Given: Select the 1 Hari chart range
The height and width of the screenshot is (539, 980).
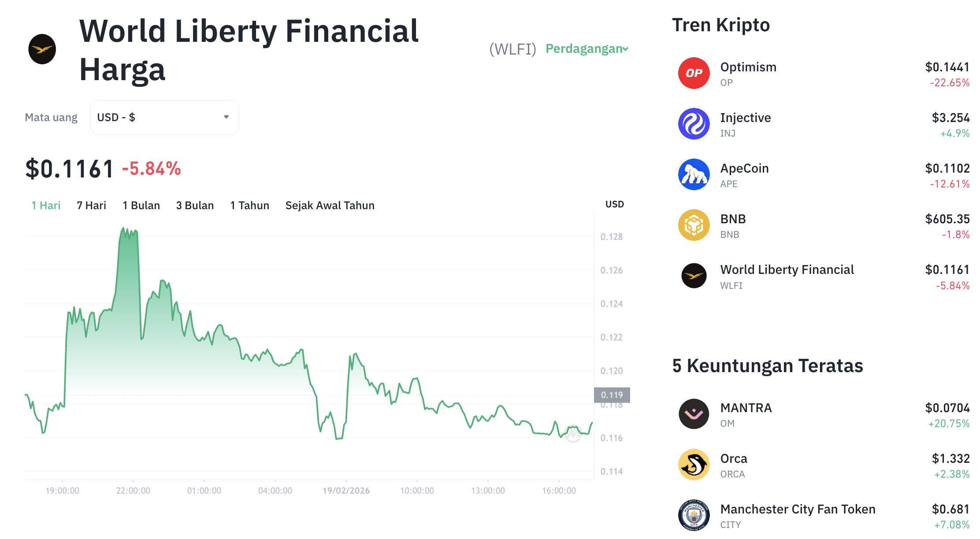Looking at the screenshot, I should coord(46,206).
